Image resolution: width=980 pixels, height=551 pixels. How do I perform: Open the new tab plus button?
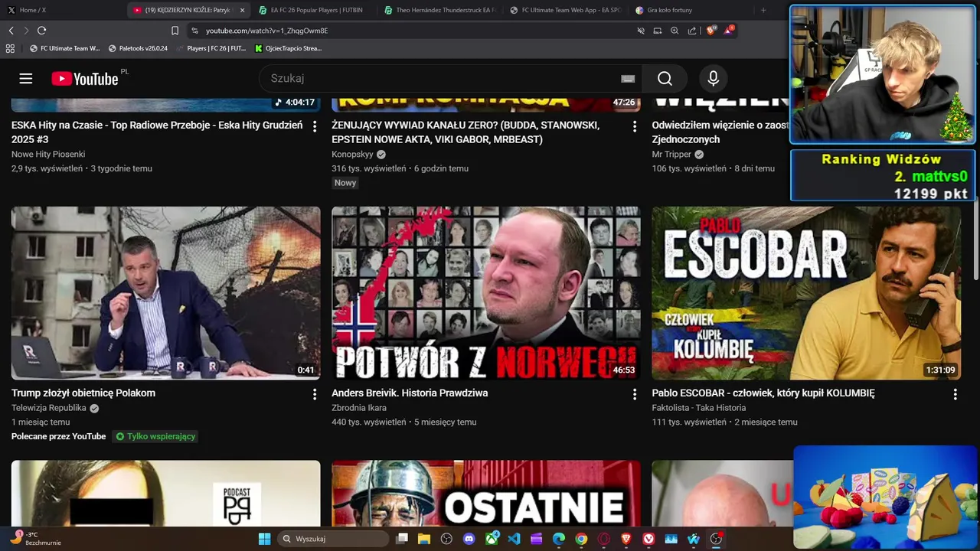coord(763,10)
